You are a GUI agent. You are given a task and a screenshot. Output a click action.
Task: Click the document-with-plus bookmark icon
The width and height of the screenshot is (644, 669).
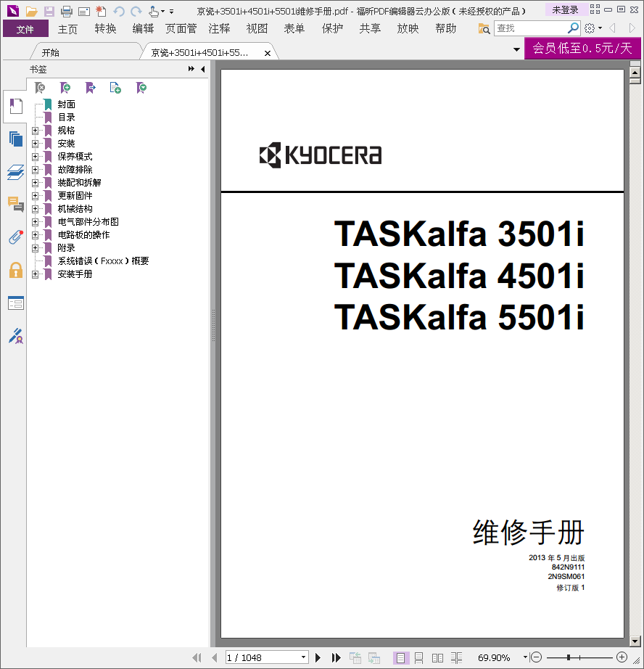(115, 88)
